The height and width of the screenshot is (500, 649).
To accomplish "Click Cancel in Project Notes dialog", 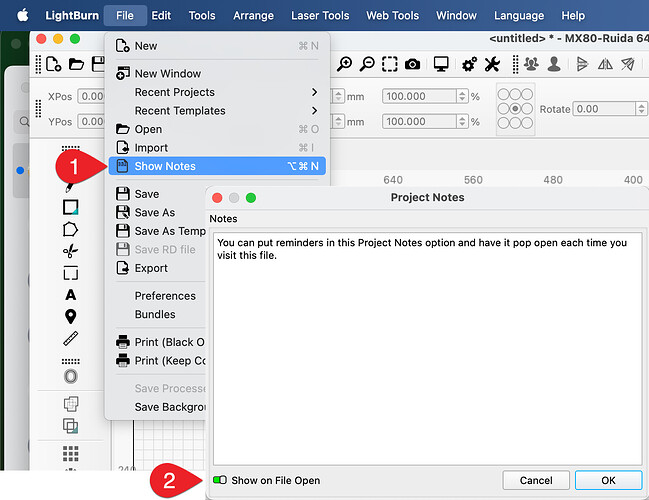I will tap(536, 480).
